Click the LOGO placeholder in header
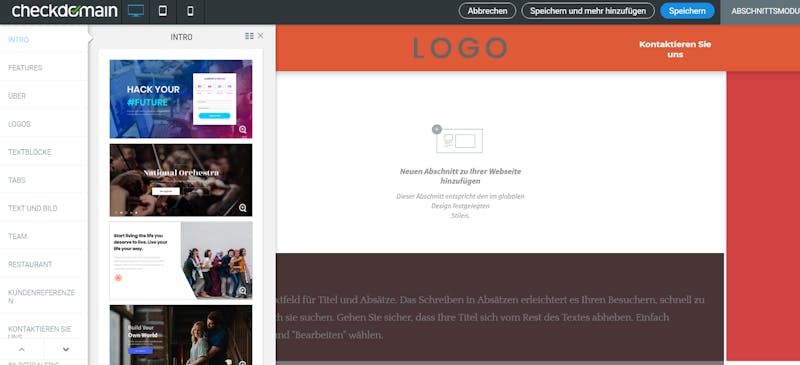Image resolution: width=800 pixels, height=365 pixels. pos(460,48)
